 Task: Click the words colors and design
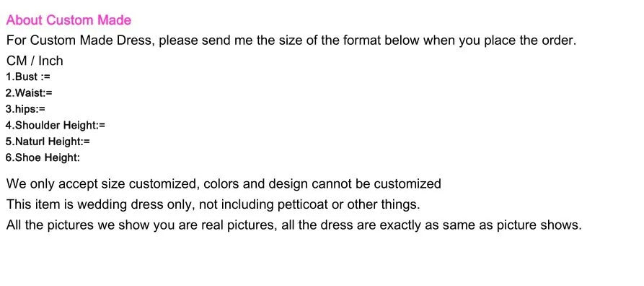click(x=255, y=183)
